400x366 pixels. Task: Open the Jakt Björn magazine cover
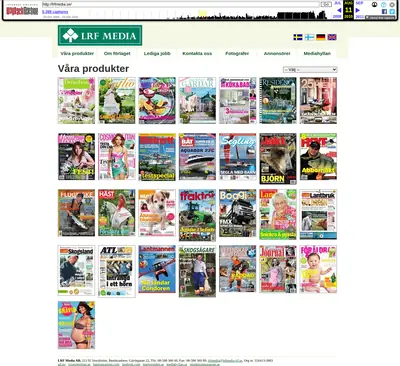click(x=278, y=159)
